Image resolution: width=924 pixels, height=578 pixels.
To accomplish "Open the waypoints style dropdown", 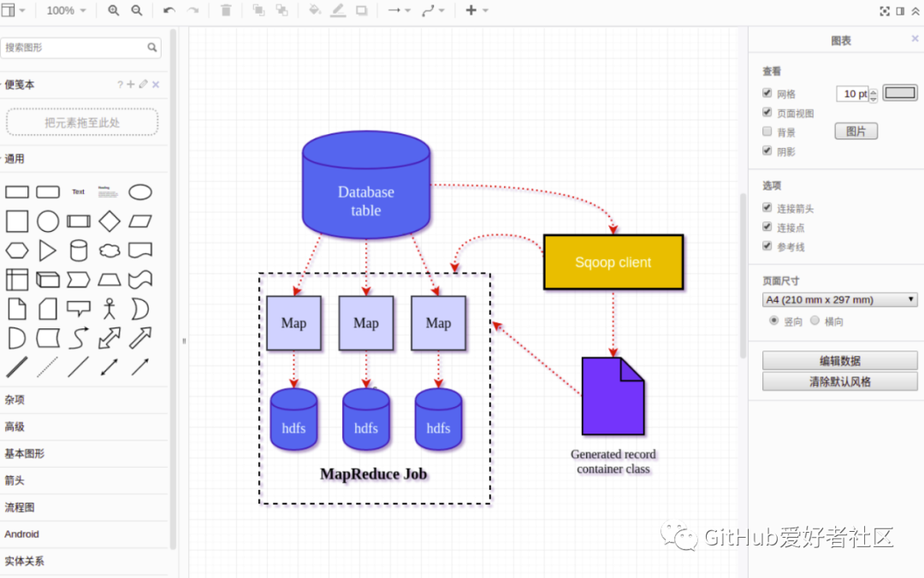I will (x=433, y=10).
